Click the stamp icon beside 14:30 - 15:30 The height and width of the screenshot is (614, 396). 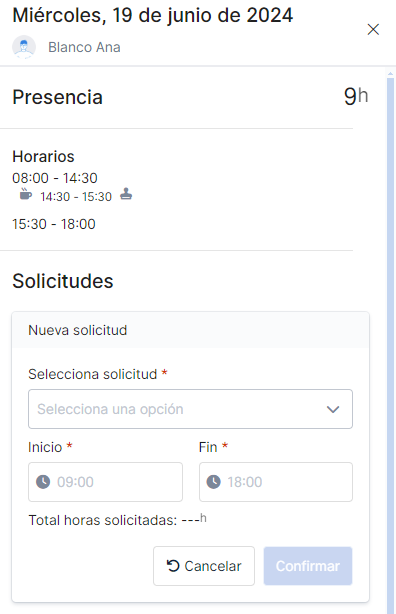point(126,194)
